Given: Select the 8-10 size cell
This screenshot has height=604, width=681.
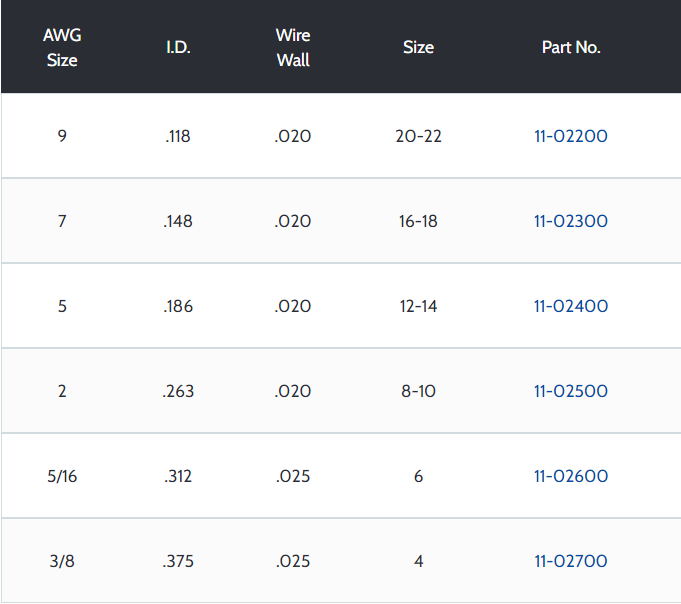Looking at the screenshot, I should click(x=418, y=391).
